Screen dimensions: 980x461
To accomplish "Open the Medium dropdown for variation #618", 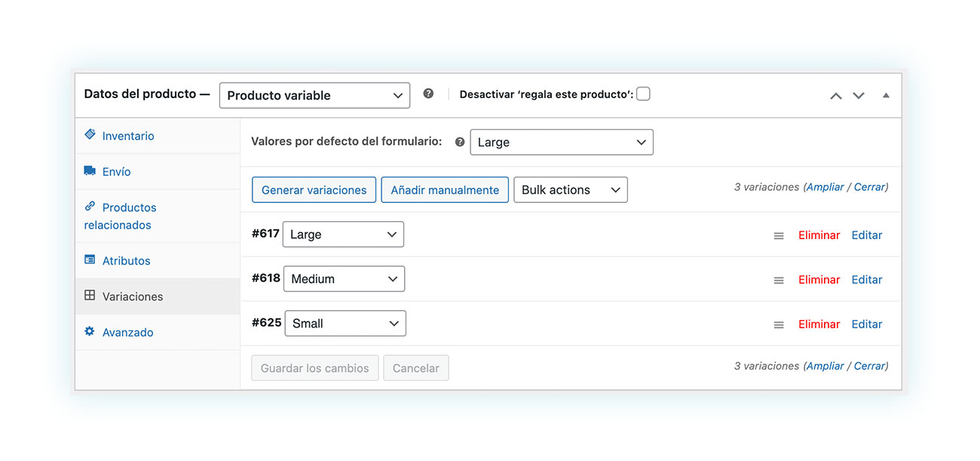I will pyautogui.click(x=344, y=278).
